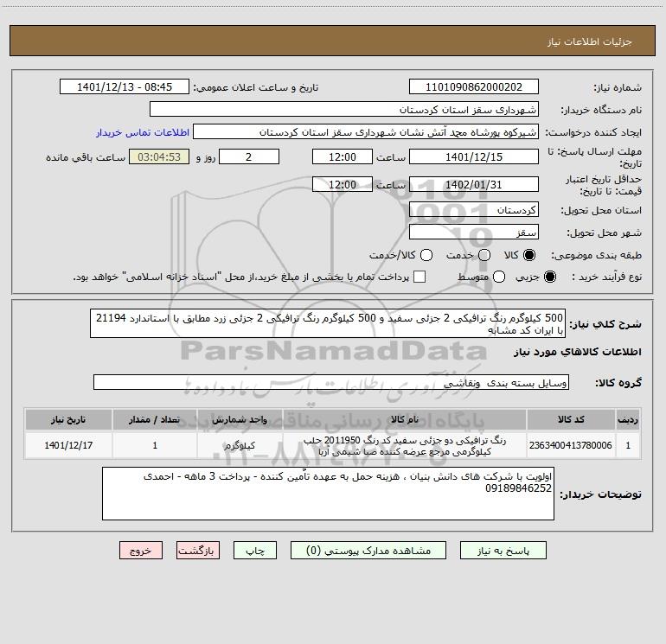Image resolution: width=666 pixels, height=644 pixels.
Task: Click the تعداد / مقدار column header
Action: [x=155, y=420]
